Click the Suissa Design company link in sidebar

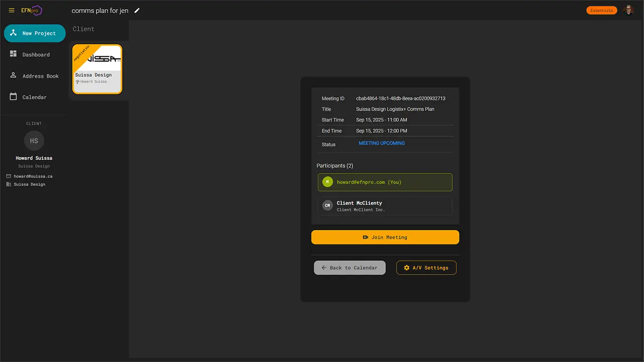tap(29, 185)
